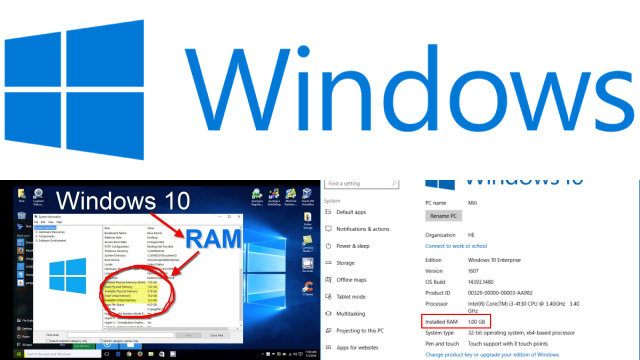Select Software Environment tree label

(52, 240)
